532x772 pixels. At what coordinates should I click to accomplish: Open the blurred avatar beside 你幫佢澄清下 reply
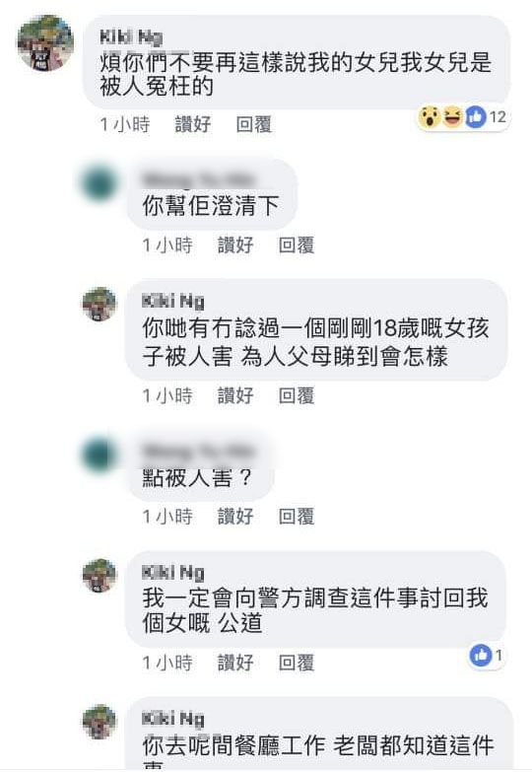tap(100, 181)
